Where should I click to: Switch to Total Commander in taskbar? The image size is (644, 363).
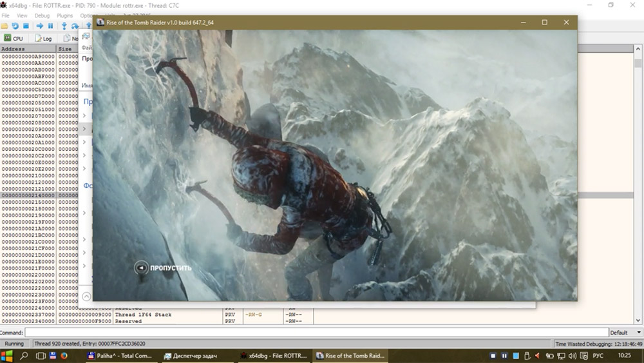coord(120,356)
